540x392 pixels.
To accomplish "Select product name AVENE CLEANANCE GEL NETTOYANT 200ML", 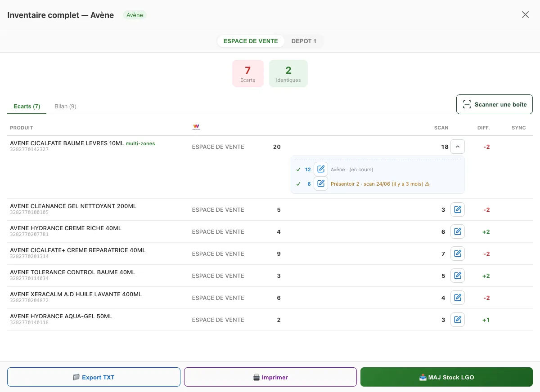I will click(x=73, y=206).
